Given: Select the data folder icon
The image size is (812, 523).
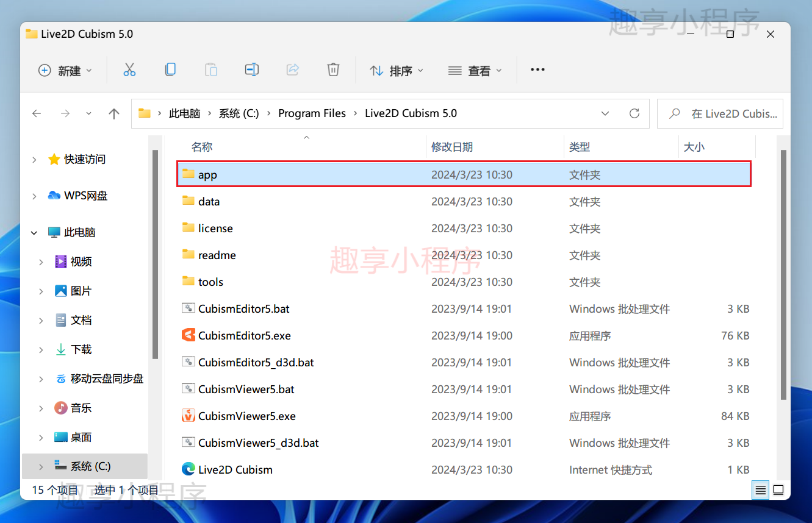Looking at the screenshot, I should 189,201.
